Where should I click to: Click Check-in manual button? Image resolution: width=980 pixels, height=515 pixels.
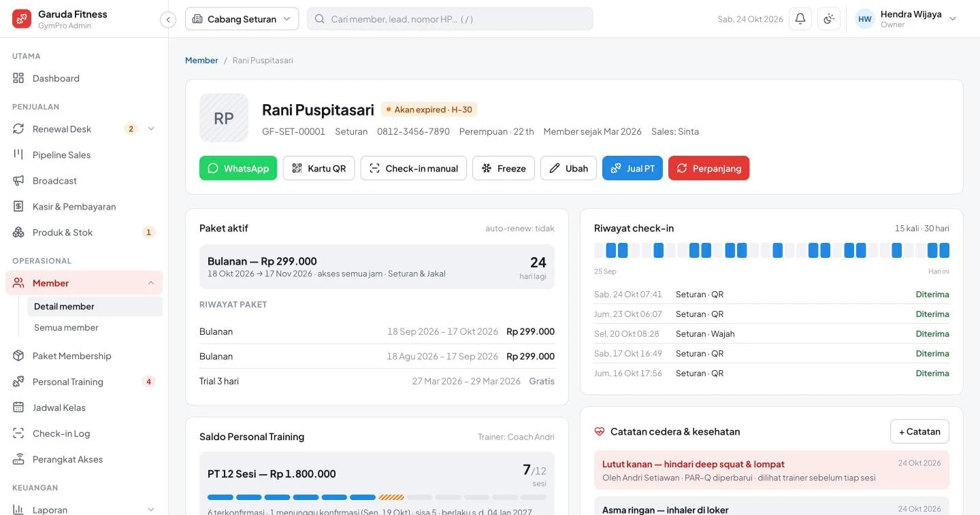pyautogui.click(x=414, y=168)
